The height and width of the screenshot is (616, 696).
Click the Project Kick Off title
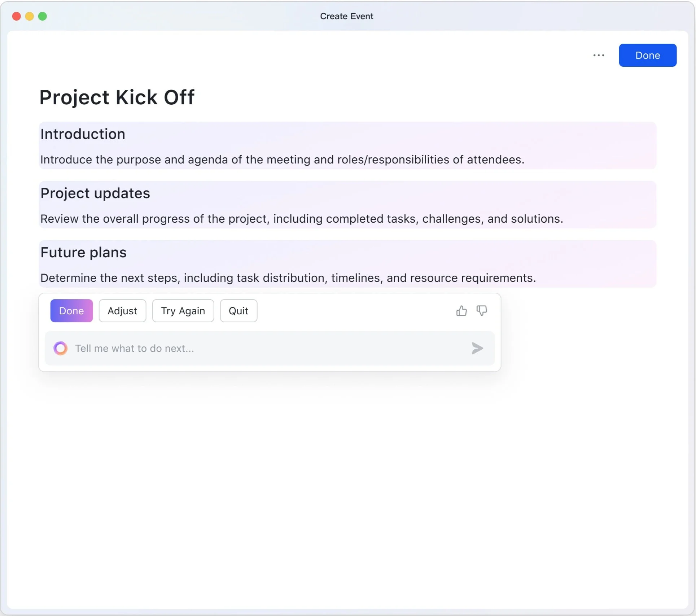(x=117, y=97)
